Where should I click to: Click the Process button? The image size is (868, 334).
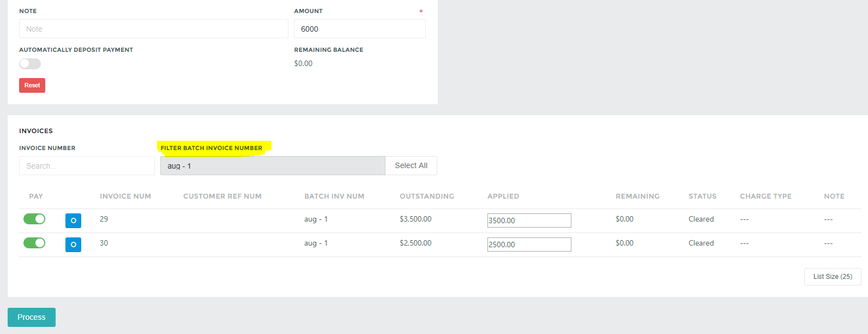(x=31, y=317)
